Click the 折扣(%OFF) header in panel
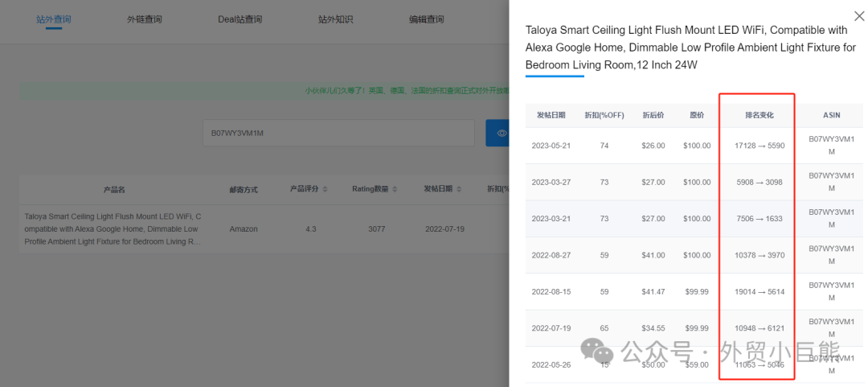The image size is (868, 387). click(604, 115)
